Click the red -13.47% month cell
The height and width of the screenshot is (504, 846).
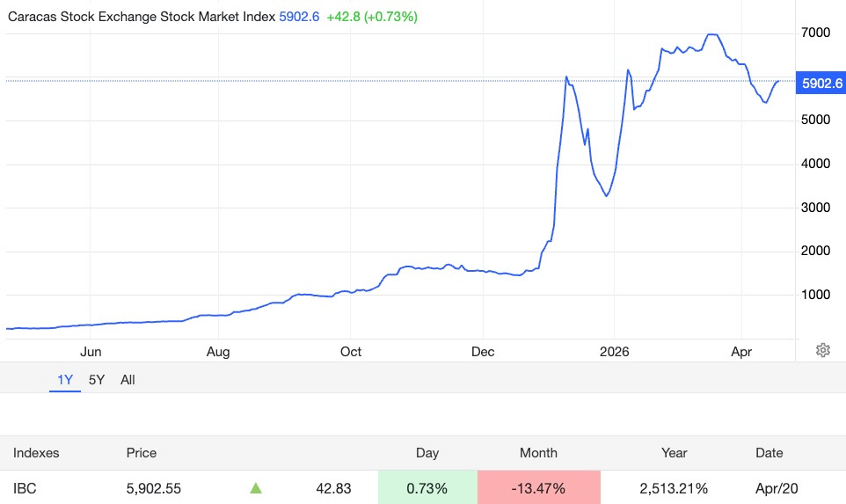(538, 487)
